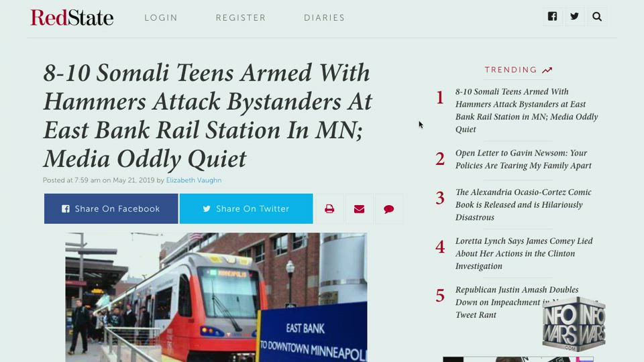Select the Infowars watermark logo
The height and width of the screenshot is (362, 644).
[x=574, y=324]
